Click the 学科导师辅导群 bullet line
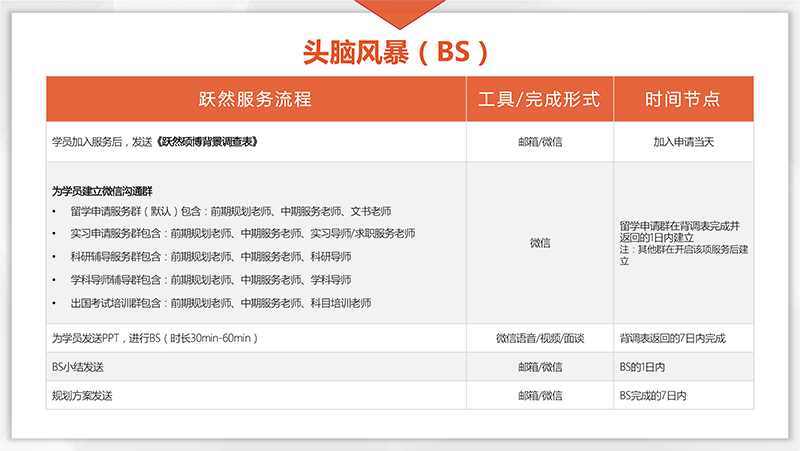This screenshot has height=451, width=800. coord(210,279)
